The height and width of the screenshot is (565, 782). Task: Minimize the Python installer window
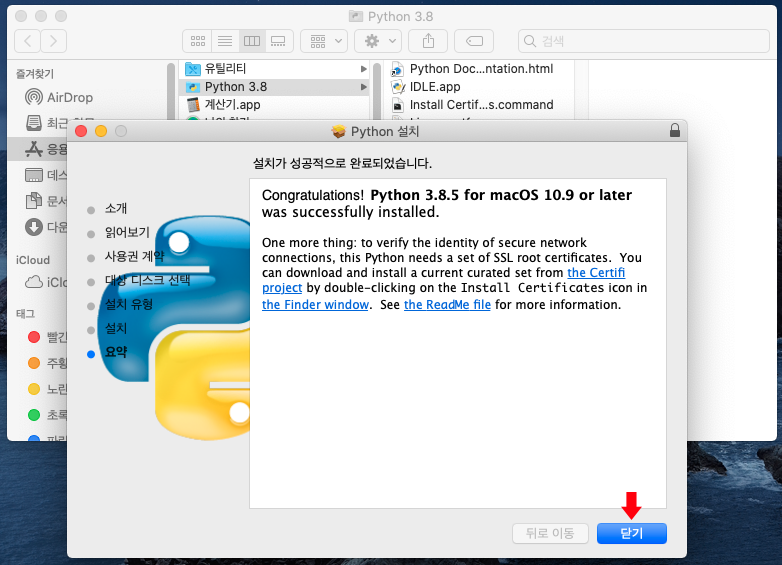101,131
